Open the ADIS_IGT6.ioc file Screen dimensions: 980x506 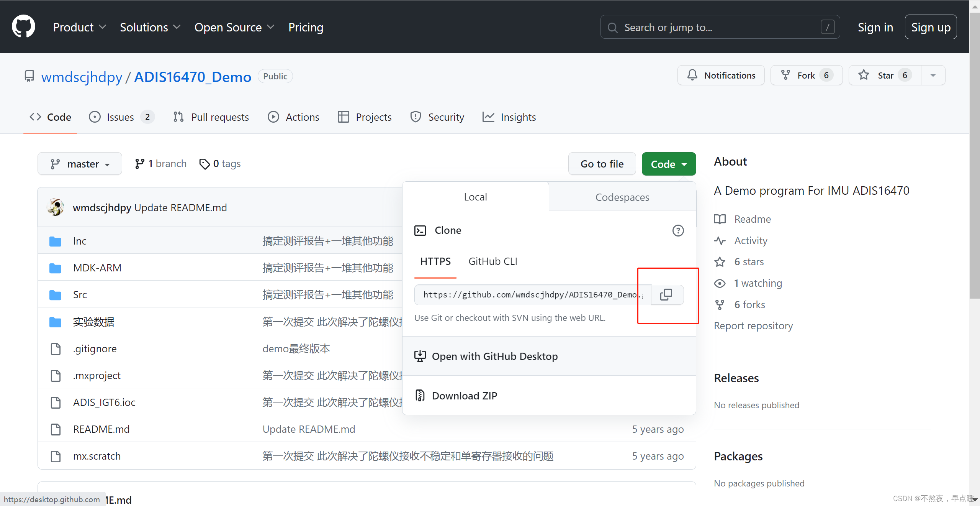[x=104, y=402]
